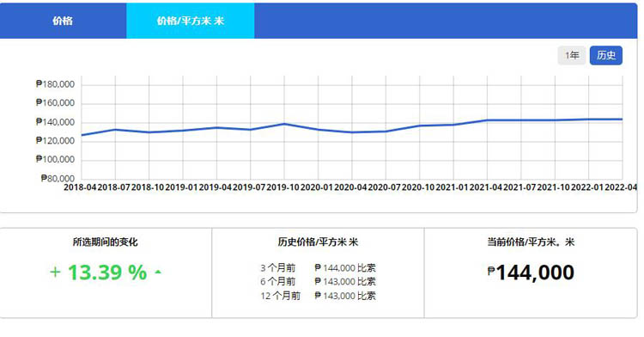This screenshot has width=644, height=337.
Task: Show the 1年 time range
Action: [x=572, y=56]
